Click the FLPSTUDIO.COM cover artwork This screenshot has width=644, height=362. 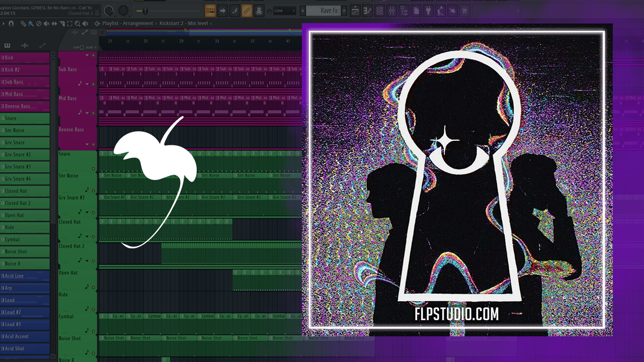coord(457,179)
